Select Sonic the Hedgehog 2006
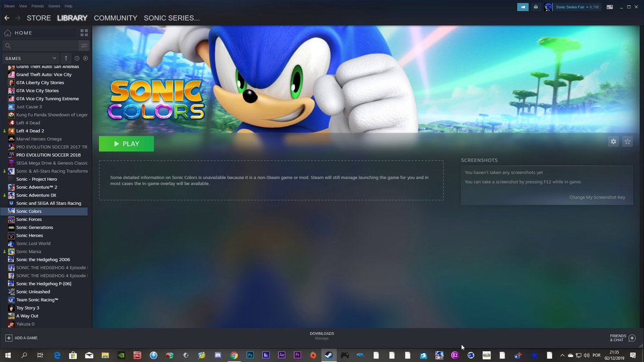Viewport: 644px width, 362px height. (43, 260)
